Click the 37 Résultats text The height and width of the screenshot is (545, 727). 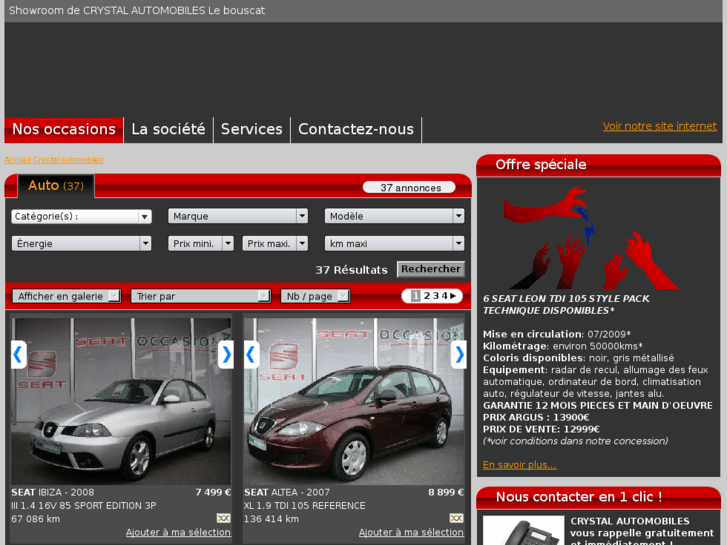351,270
